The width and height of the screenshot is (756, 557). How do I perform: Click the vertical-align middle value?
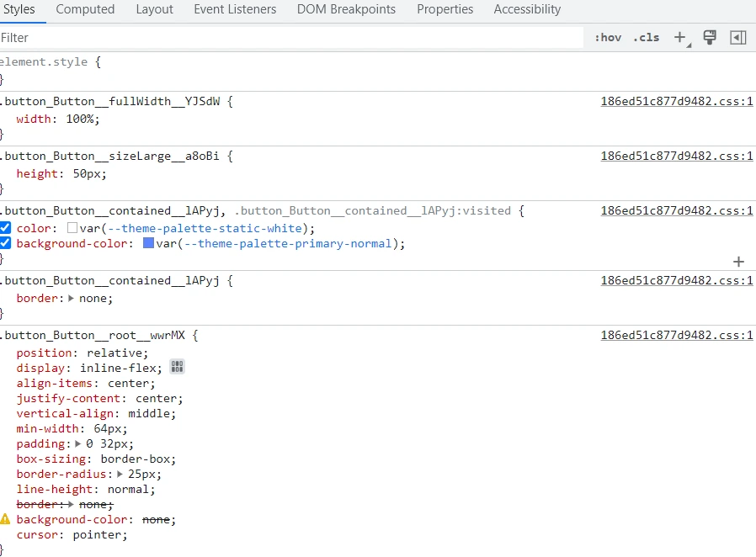[x=149, y=413]
